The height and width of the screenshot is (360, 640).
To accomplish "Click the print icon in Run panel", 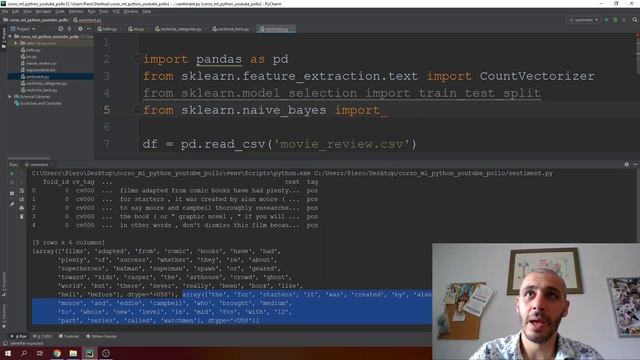I will coord(21,208).
